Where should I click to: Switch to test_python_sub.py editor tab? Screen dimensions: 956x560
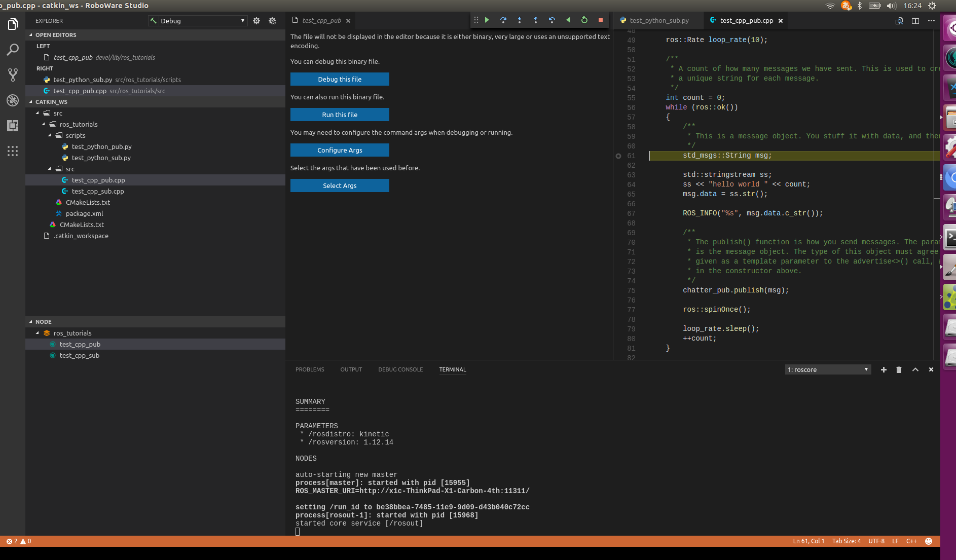pyautogui.click(x=659, y=21)
